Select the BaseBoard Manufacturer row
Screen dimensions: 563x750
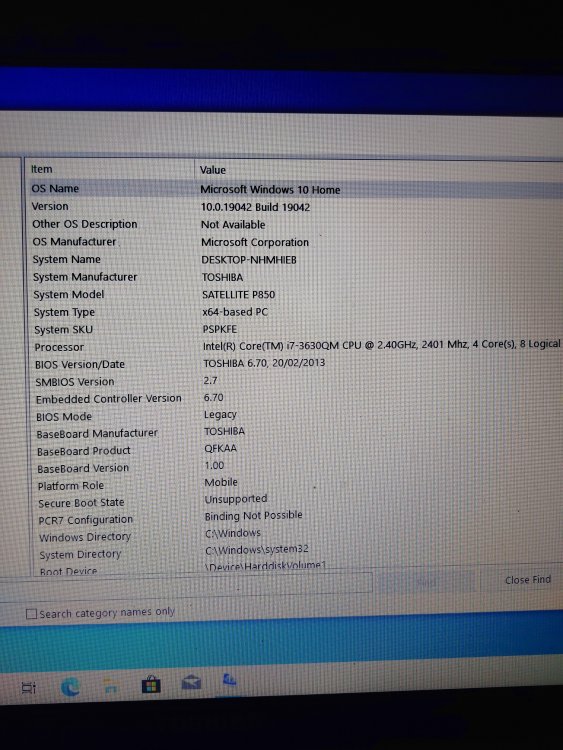click(97, 434)
